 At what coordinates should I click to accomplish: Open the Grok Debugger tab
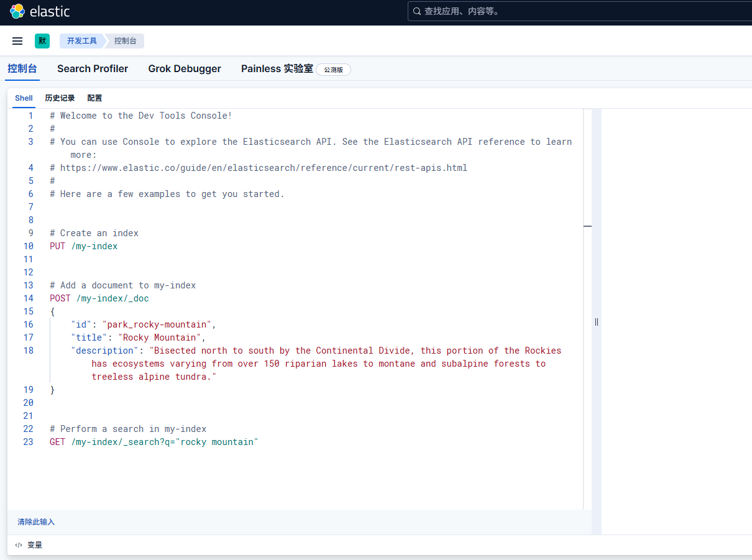[185, 69]
